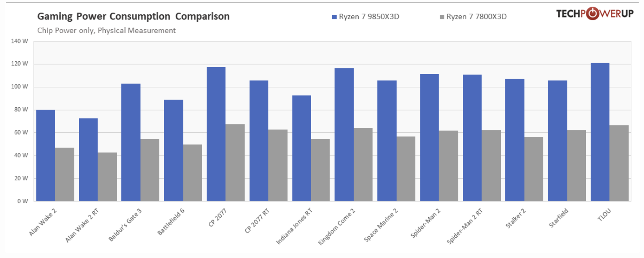644x258 pixels.
Task: Click the Space Marine 2 axis label
Action: point(381,225)
